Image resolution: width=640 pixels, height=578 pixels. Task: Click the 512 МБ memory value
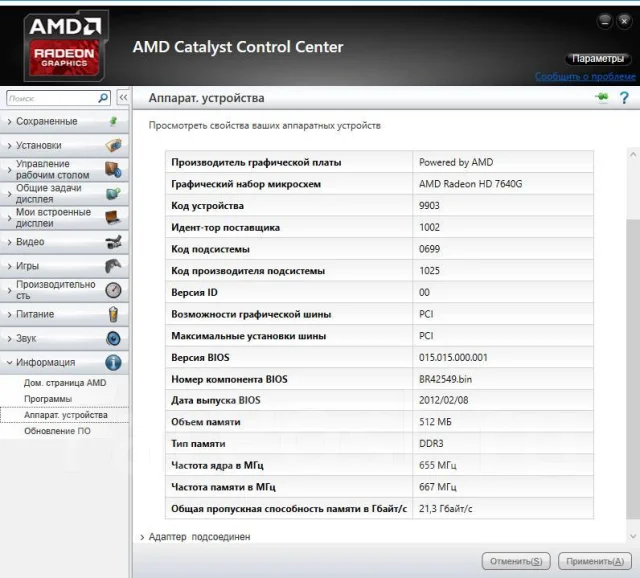(435, 422)
